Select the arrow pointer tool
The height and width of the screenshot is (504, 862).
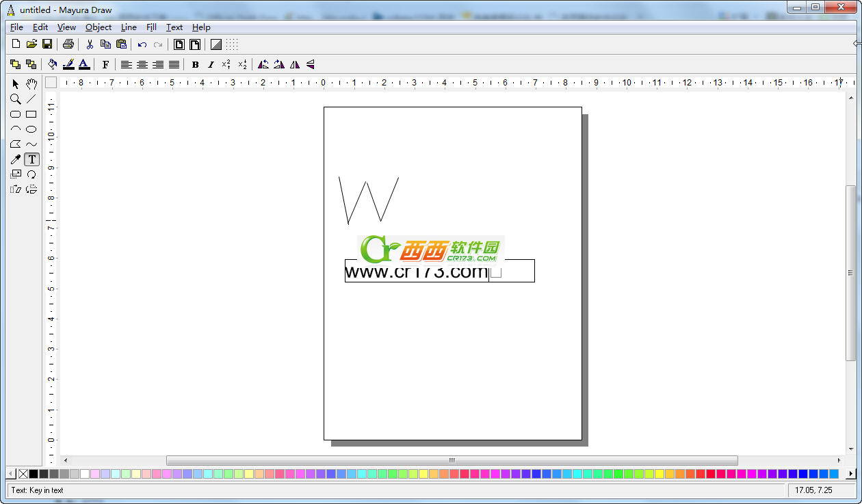16,84
